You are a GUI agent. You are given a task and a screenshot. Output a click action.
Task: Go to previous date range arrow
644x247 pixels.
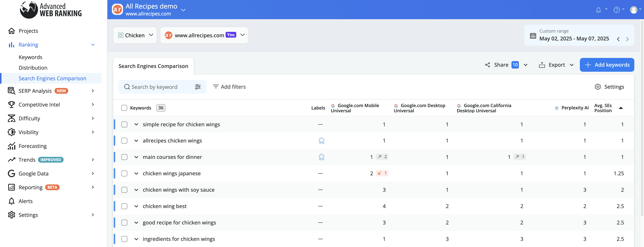coord(618,39)
